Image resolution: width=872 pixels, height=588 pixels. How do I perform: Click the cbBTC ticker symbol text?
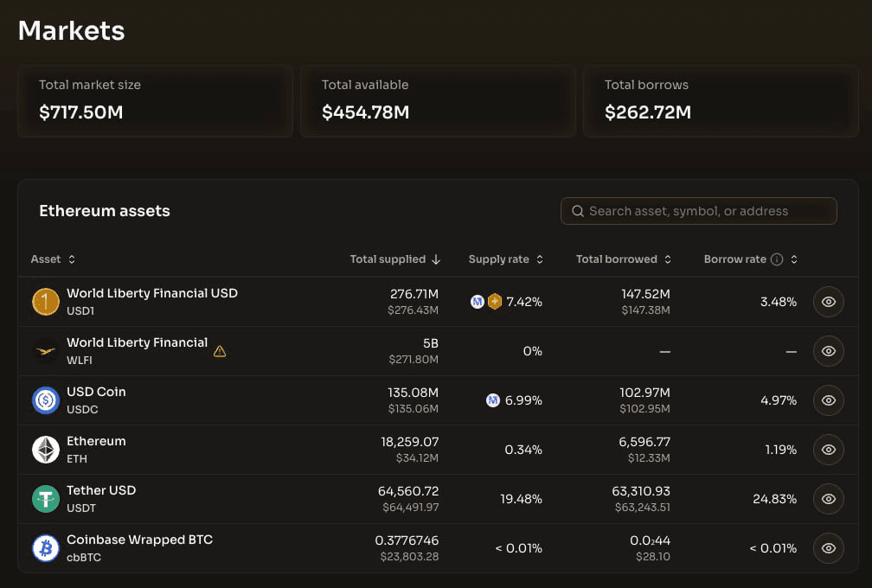click(x=84, y=558)
